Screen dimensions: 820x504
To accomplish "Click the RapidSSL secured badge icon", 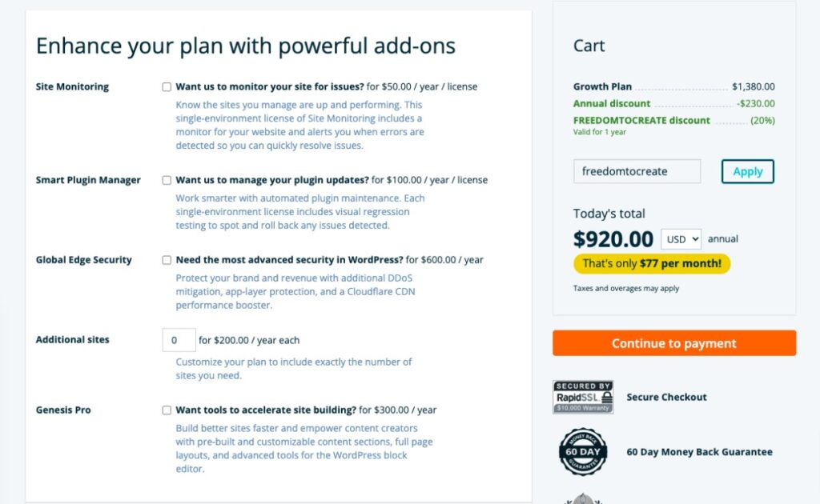I will 583,397.
